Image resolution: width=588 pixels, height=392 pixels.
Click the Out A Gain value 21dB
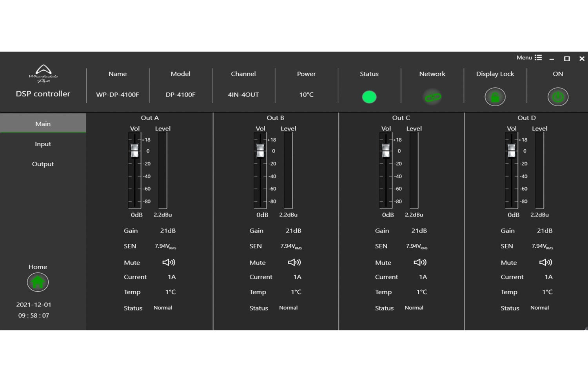[168, 230]
